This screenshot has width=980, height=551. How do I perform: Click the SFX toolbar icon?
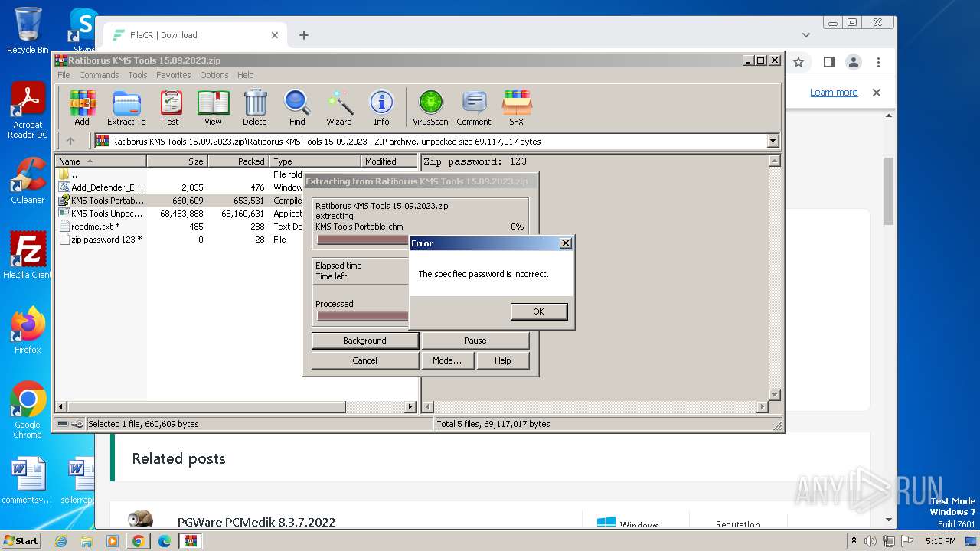point(517,107)
